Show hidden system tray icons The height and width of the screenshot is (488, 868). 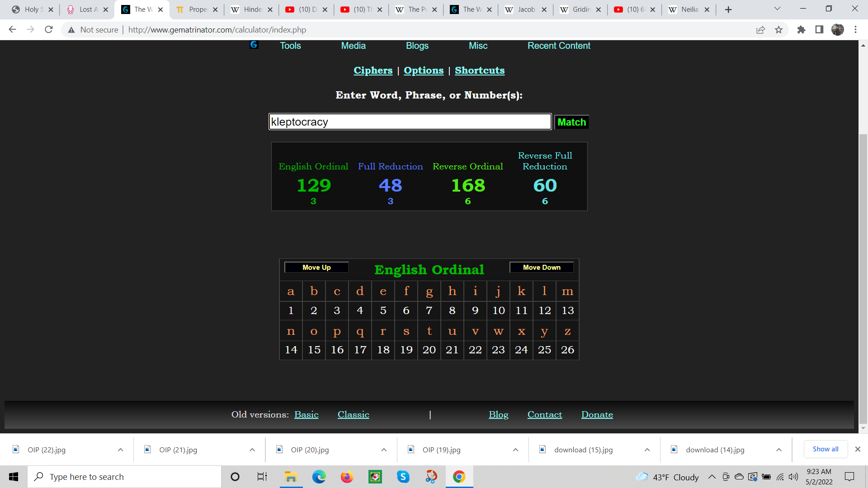[x=712, y=477]
